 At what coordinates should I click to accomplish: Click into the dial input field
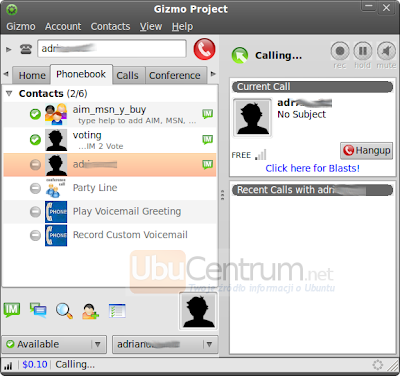[x=112, y=49]
